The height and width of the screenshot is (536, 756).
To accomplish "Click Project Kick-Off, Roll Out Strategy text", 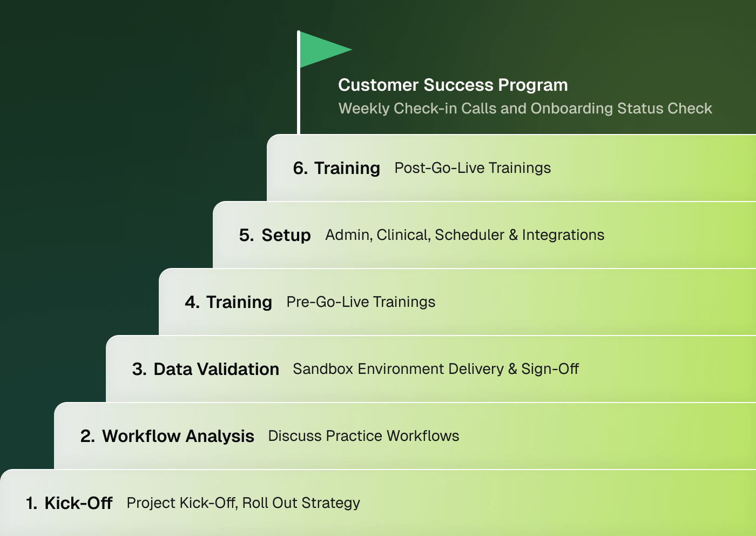I will click(243, 502).
